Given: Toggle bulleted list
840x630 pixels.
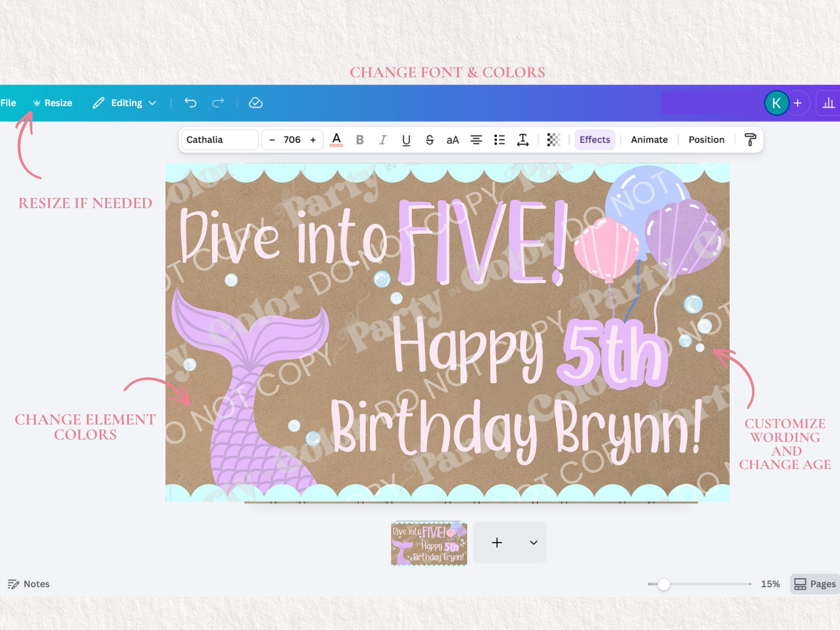Looking at the screenshot, I should [499, 139].
